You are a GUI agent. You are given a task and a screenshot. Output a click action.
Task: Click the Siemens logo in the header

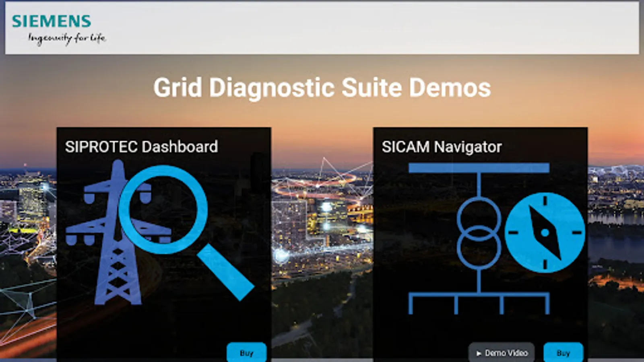click(x=52, y=21)
